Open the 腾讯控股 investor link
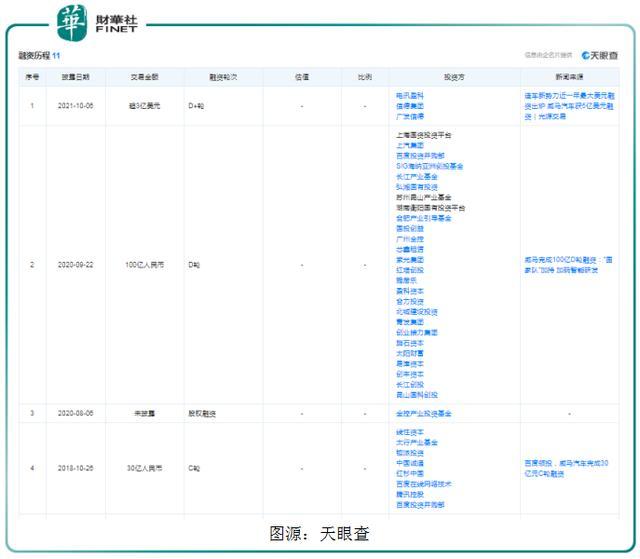Viewport: 640px width, 559px height. tap(410, 495)
